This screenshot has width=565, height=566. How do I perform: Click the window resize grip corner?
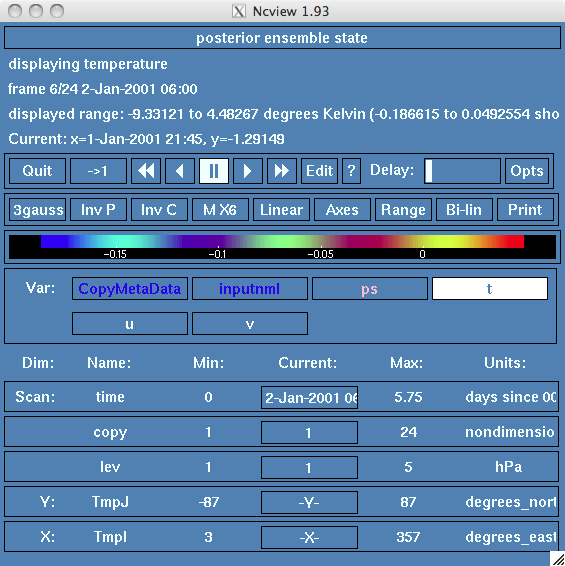point(557,558)
